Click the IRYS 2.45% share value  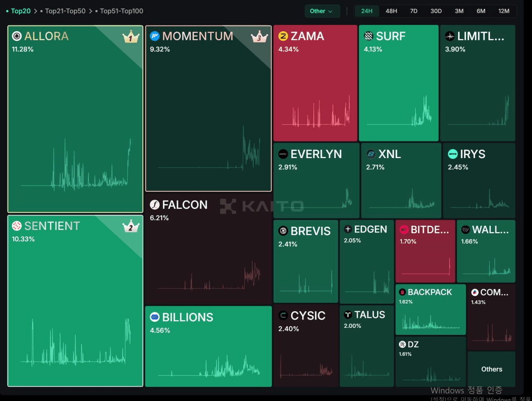click(458, 167)
